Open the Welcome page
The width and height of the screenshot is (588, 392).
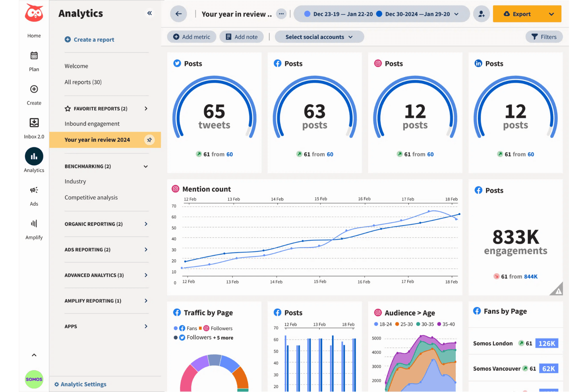pyautogui.click(x=76, y=66)
